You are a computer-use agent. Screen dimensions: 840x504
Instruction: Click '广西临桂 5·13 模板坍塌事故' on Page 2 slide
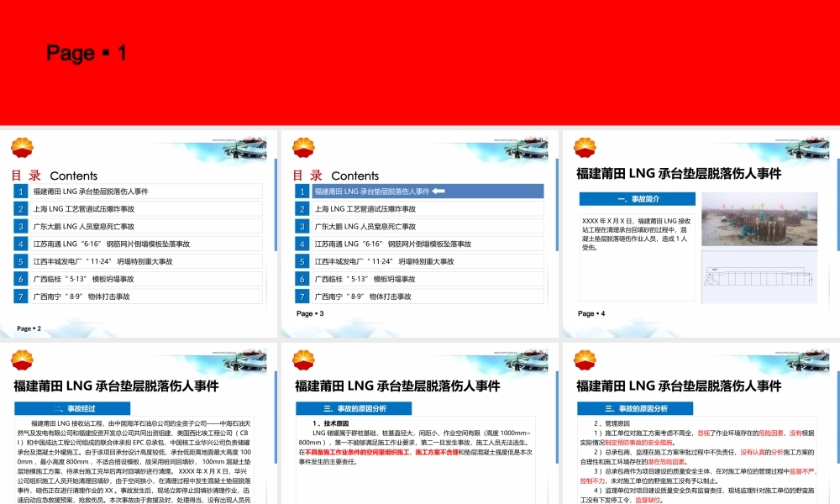coord(146,279)
